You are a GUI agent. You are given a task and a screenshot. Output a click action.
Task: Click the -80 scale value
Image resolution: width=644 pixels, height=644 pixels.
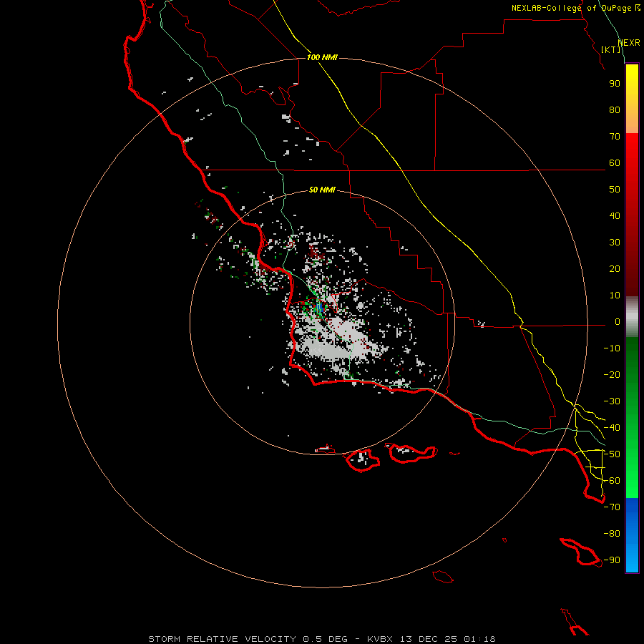click(x=612, y=534)
